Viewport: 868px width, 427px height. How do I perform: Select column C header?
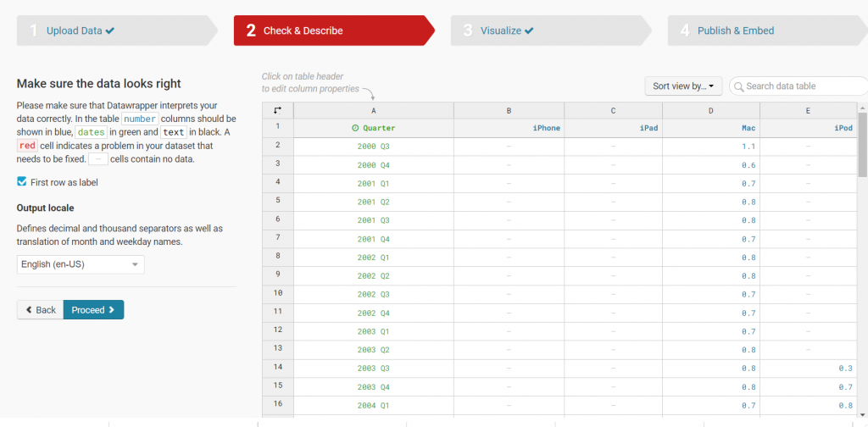(614, 111)
